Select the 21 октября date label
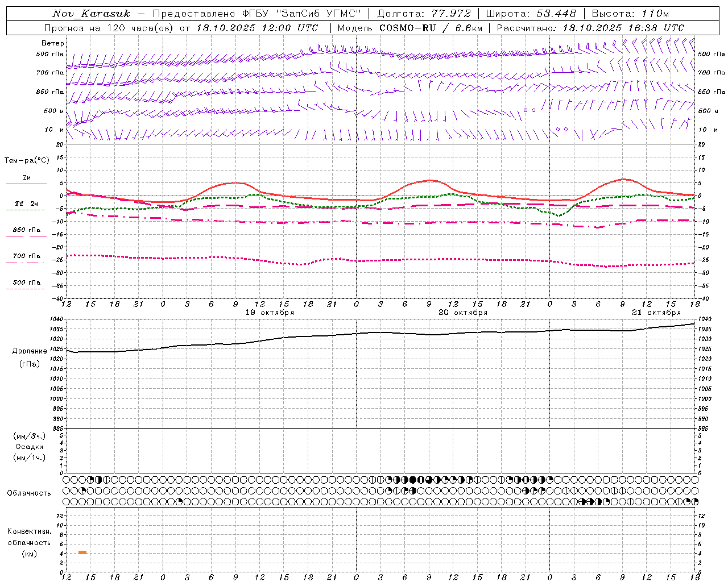728x582 pixels. coord(656,313)
